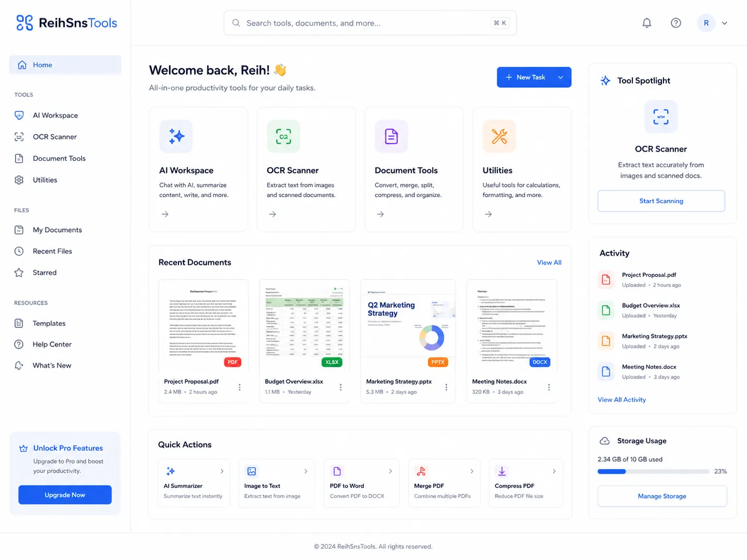Image resolution: width=747 pixels, height=560 pixels.
Task: Click the Merge PDF icon
Action: 421,471
